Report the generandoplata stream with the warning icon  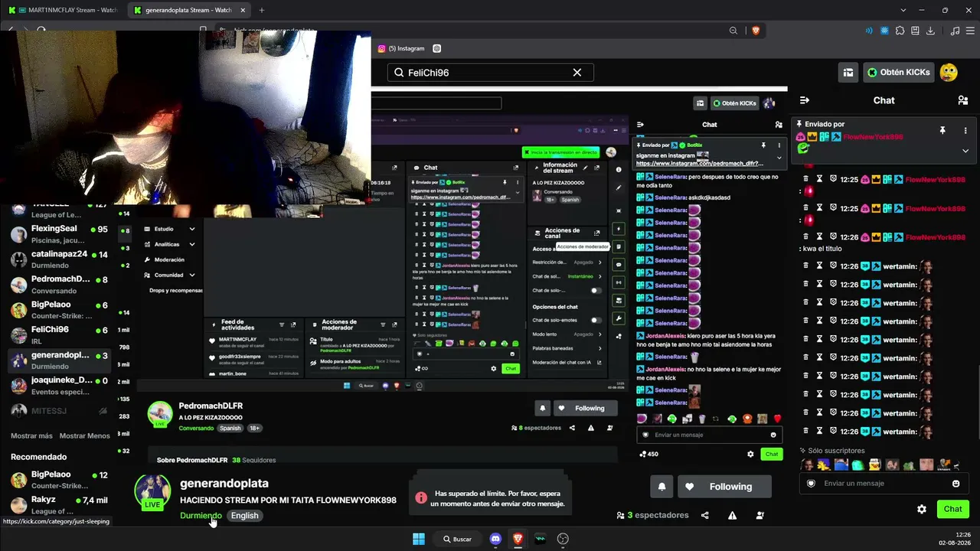[x=733, y=516]
